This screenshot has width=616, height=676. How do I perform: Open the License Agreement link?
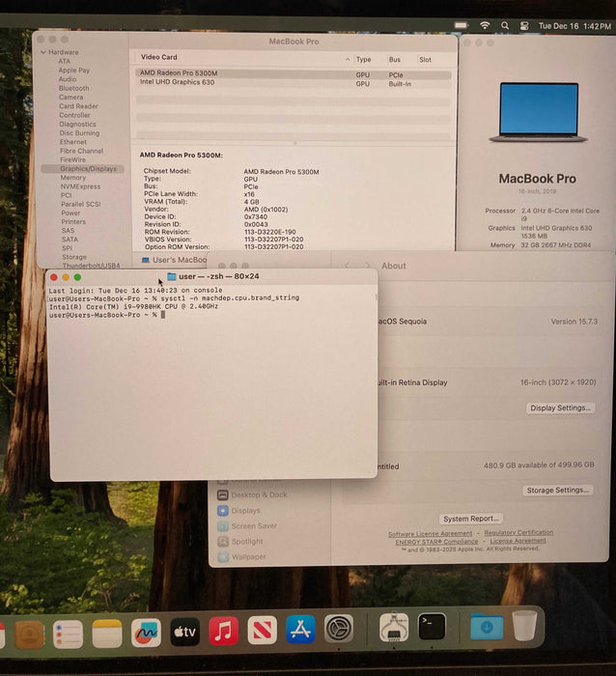[518, 540]
